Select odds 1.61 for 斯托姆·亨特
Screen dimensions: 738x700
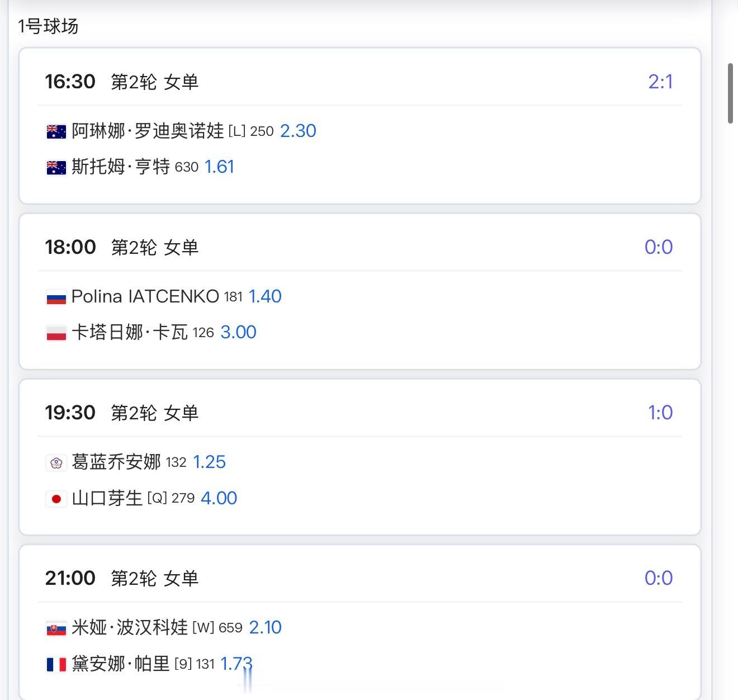(x=219, y=167)
